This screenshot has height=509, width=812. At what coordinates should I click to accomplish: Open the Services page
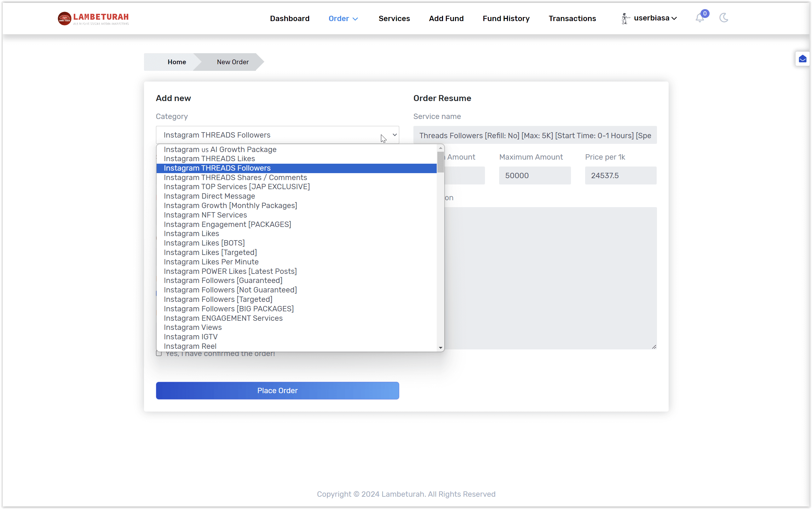394,19
